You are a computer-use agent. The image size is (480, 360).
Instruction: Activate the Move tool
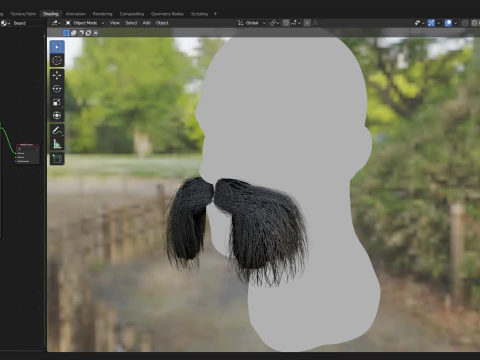click(x=57, y=75)
